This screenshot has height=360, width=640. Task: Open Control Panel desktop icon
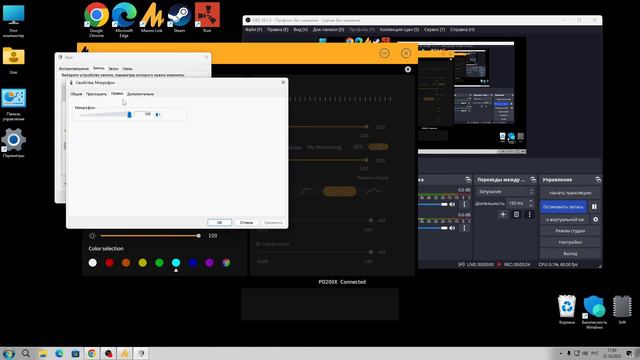point(13,104)
